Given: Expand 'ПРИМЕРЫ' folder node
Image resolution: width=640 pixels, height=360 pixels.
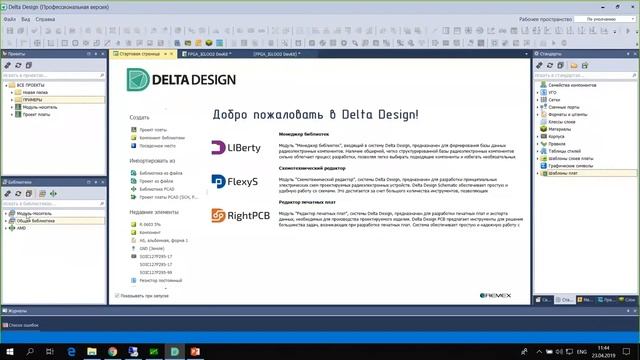Looking at the screenshot, I should click(x=12, y=100).
